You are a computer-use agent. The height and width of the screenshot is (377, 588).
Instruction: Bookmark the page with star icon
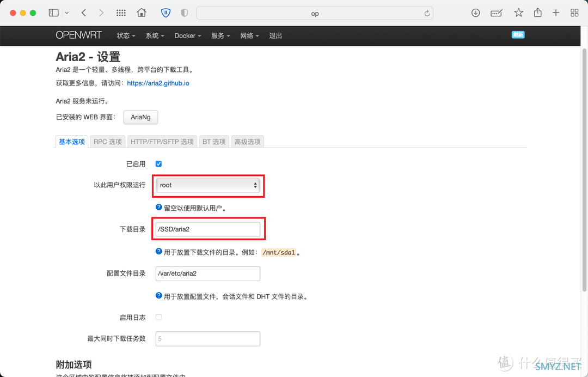[x=519, y=13]
